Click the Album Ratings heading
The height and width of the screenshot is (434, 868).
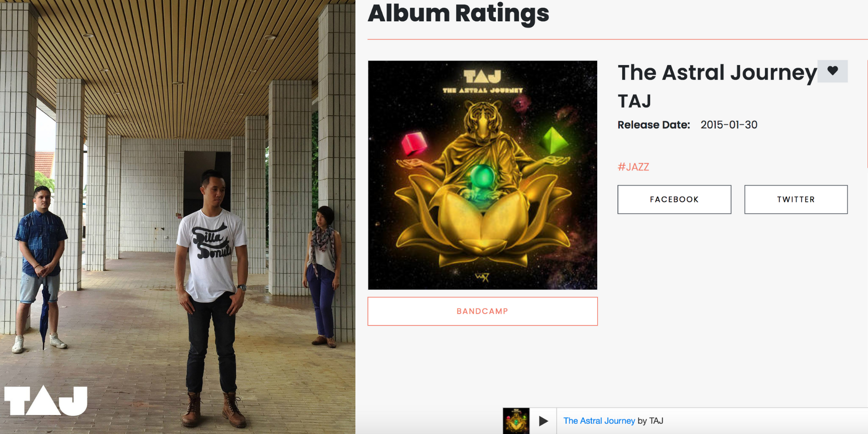pyautogui.click(x=458, y=14)
